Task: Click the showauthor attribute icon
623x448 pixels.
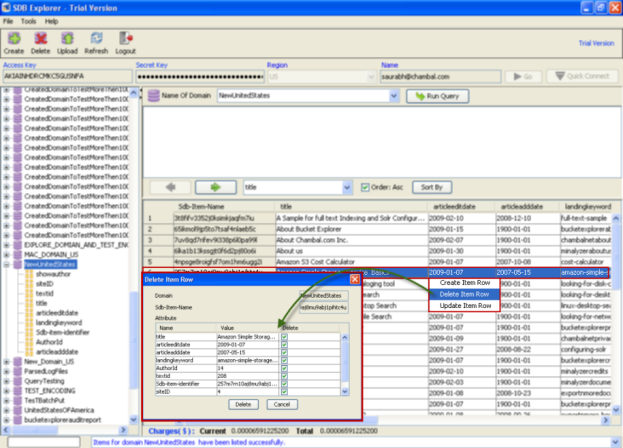Action: (29, 274)
